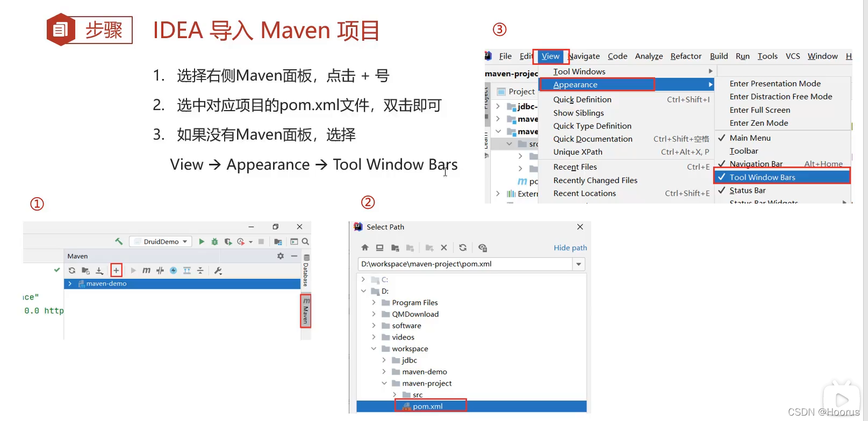Click the New Folder icon in Select Path
868x421 pixels.
click(429, 248)
